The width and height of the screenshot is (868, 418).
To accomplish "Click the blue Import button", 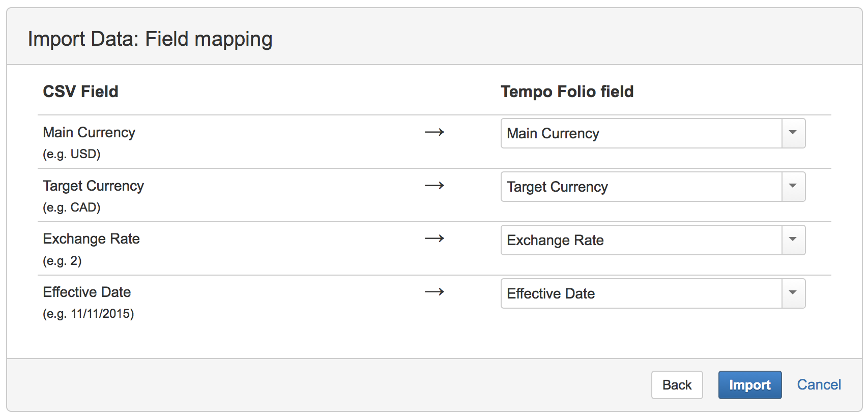I will (749, 385).
